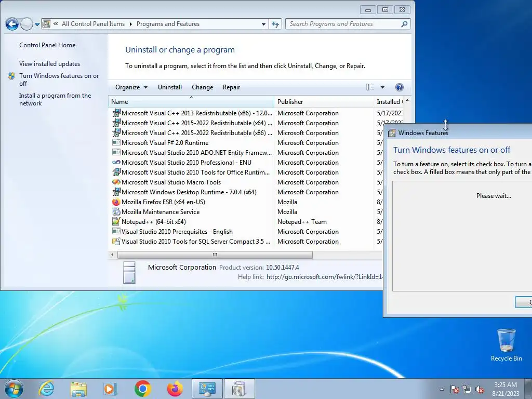Screen dimensions: 532x399
Task: Select Notepad++ (64-bit x64) icon
Action: click(116, 221)
